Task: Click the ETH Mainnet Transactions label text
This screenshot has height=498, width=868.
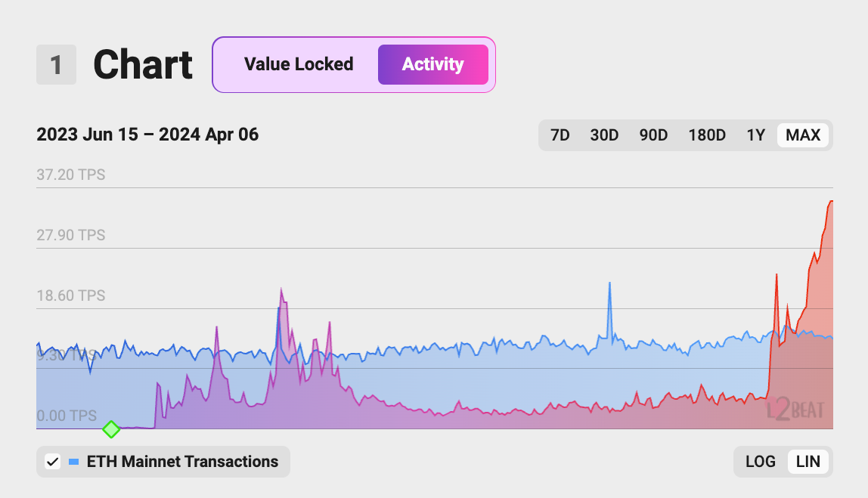Action: [182, 461]
